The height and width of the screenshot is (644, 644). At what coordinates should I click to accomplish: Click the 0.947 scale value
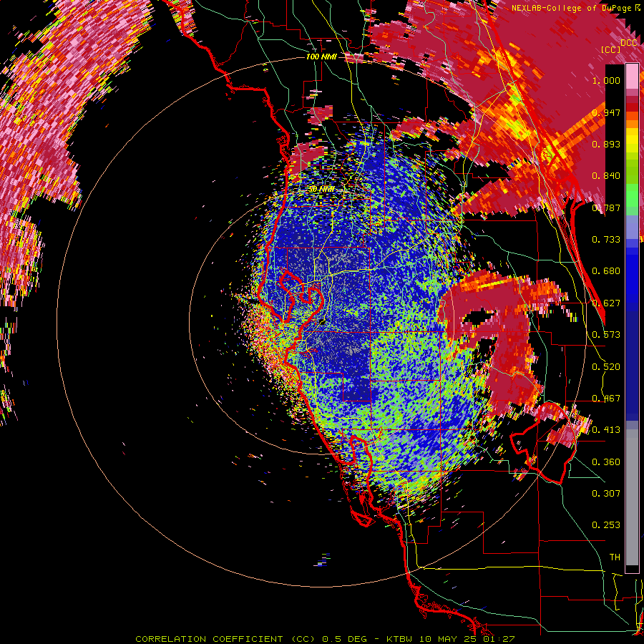pyautogui.click(x=606, y=112)
